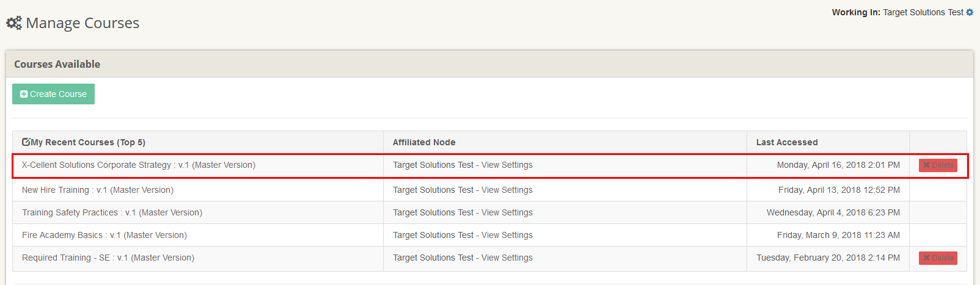Click the gear icon beside Target Solutions Test
The height and width of the screenshot is (285, 980).
[x=970, y=12]
